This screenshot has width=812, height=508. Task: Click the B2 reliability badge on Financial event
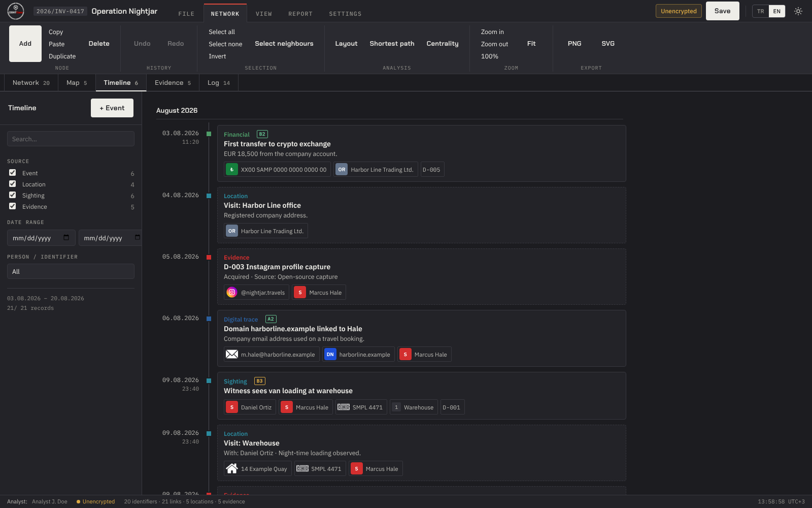click(262, 134)
